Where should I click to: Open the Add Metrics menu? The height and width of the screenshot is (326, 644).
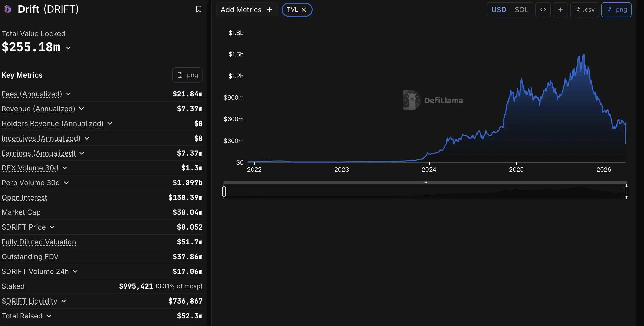(x=246, y=10)
